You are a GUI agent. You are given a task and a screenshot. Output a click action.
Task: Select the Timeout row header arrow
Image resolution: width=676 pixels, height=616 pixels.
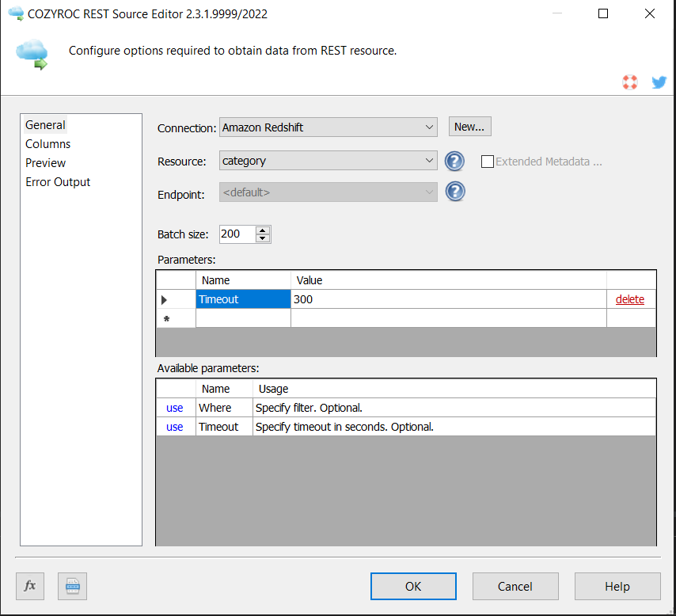(x=176, y=299)
